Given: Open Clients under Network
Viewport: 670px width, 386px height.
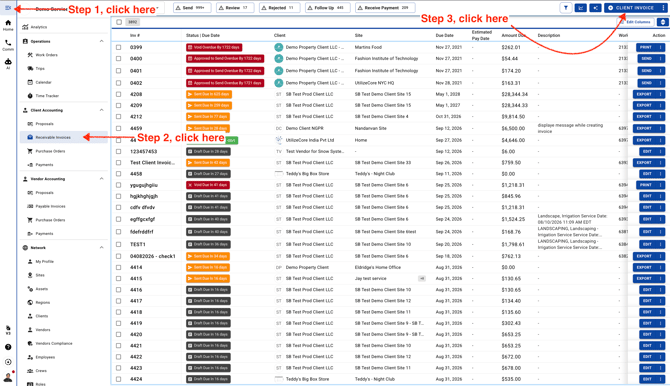Looking at the screenshot, I should coord(41,316).
